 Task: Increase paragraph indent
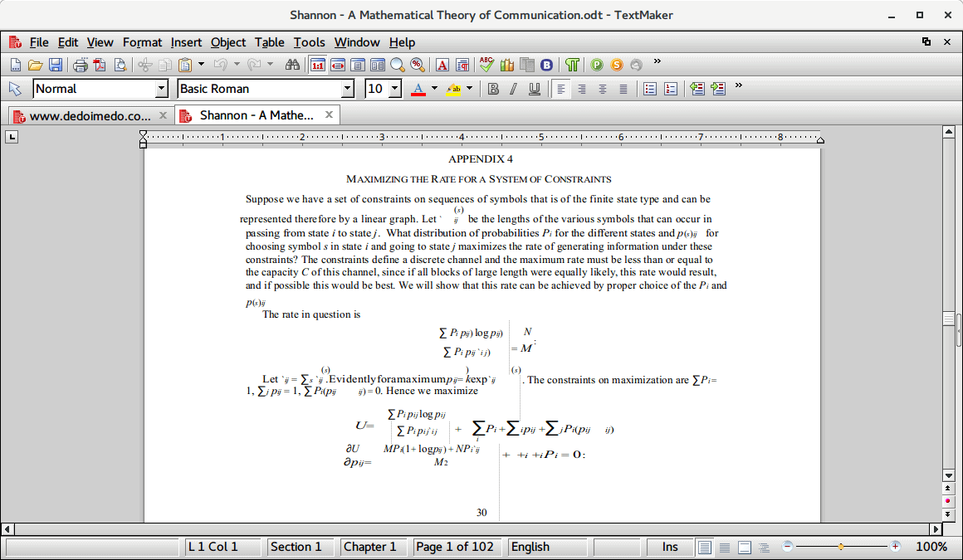pyautogui.click(x=717, y=89)
